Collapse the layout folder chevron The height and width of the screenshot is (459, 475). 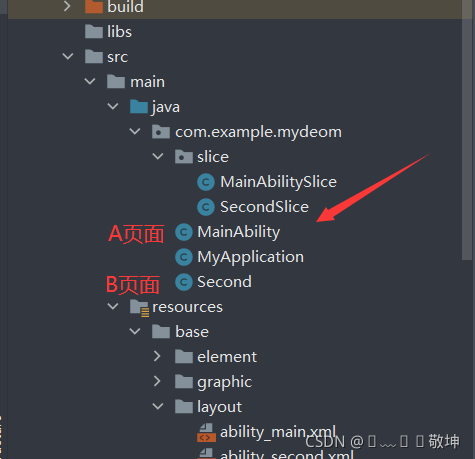coord(158,406)
